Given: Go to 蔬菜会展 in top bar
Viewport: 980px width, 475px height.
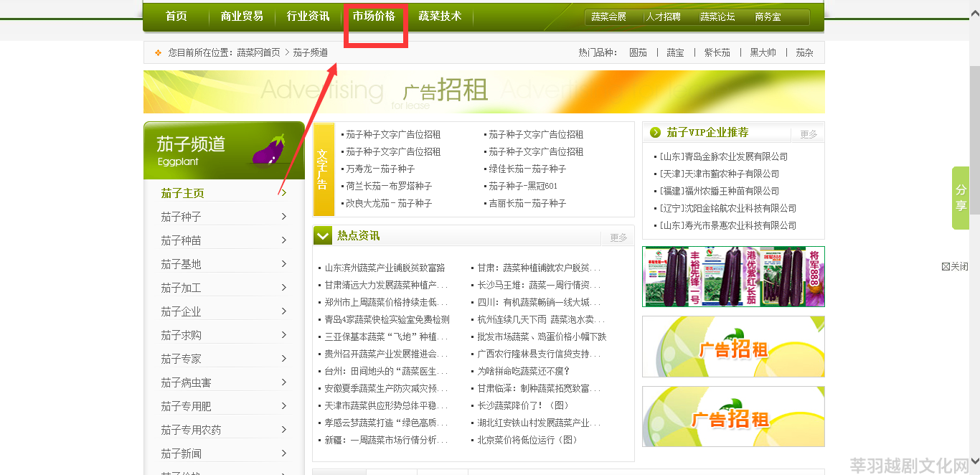Looking at the screenshot, I should (609, 17).
